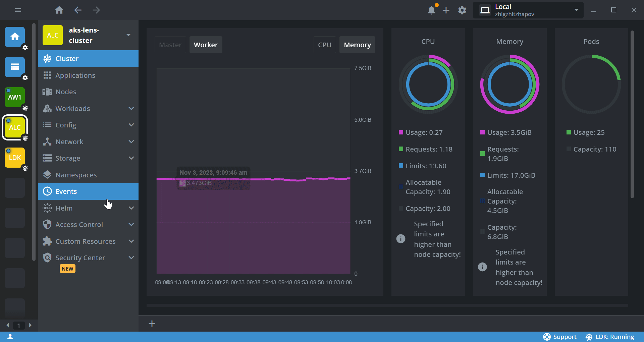Select the Cluster menu item
Viewport: 644px width, 342px height.
coord(67,58)
